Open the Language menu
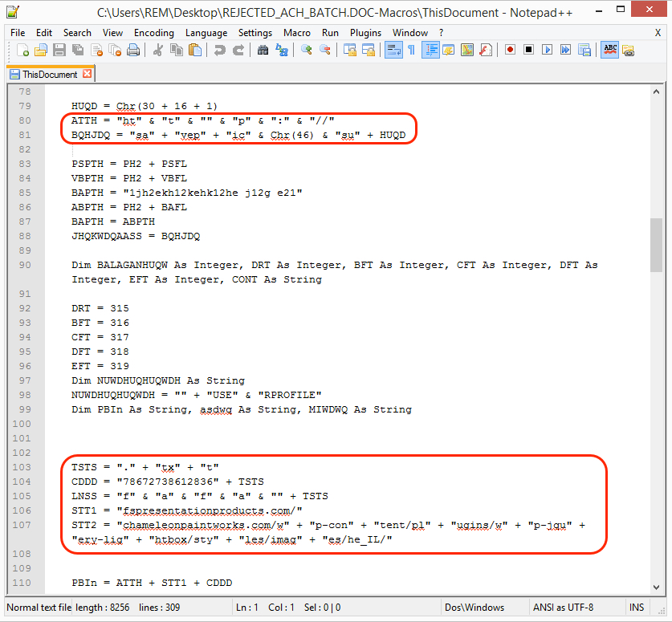Image resolution: width=672 pixels, height=622 pixels. tap(206, 33)
